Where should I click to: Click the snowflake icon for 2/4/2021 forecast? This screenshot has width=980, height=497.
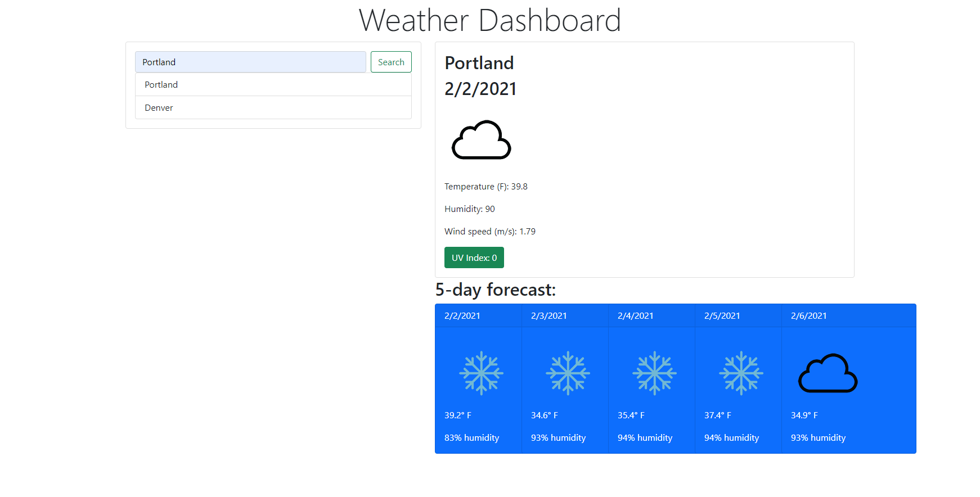pyautogui.click(x=655, y=373)
